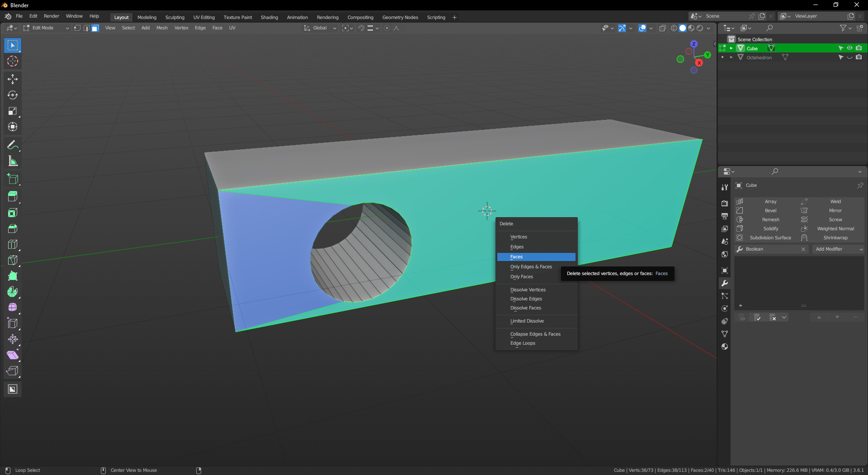
Task: Open the Add Modifier dropdown
Action: (x=839, y=249)
